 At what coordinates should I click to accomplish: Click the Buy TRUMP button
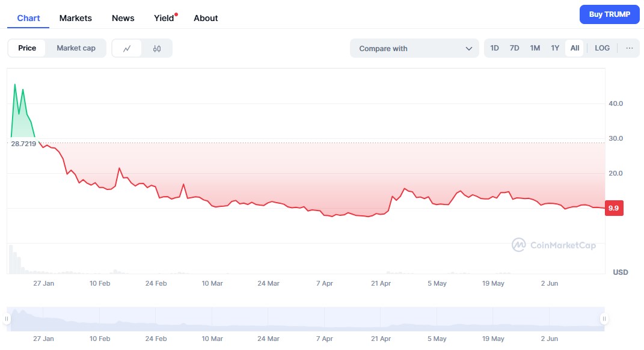tap(610, 14)
